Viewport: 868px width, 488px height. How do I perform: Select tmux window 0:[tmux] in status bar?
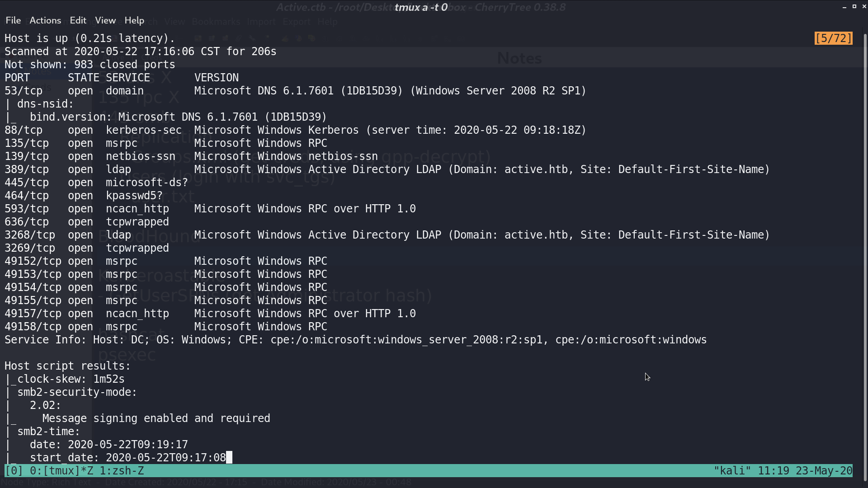pyautogui.click(x=61, y=471)
